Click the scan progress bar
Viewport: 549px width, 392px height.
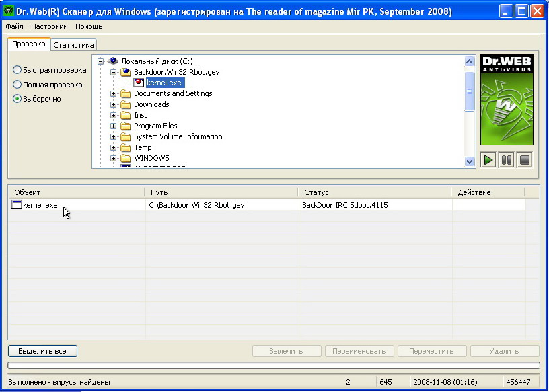pos(274,365)
